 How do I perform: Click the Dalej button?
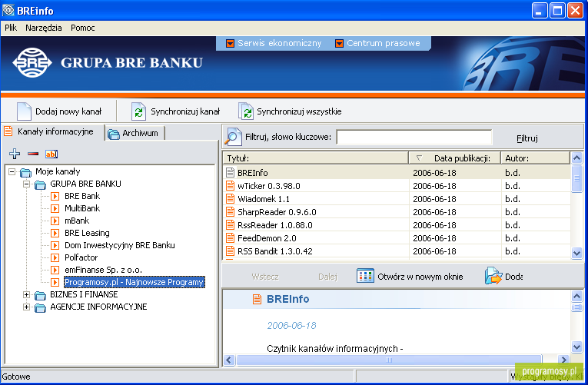327,277
